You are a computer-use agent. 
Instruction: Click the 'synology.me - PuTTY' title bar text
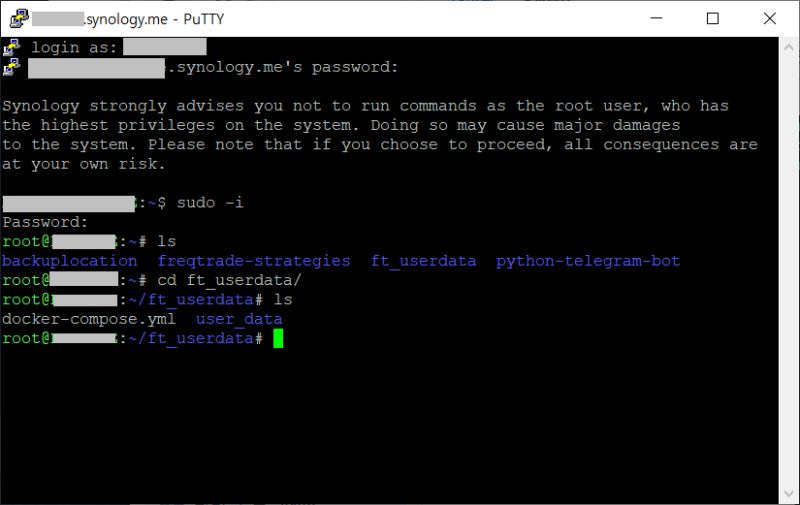coord(138,18)
